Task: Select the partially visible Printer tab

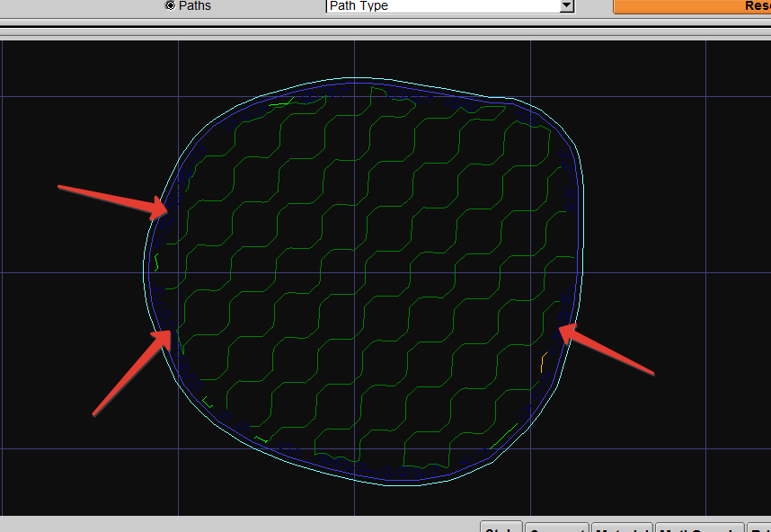Action: pos(759,527)
